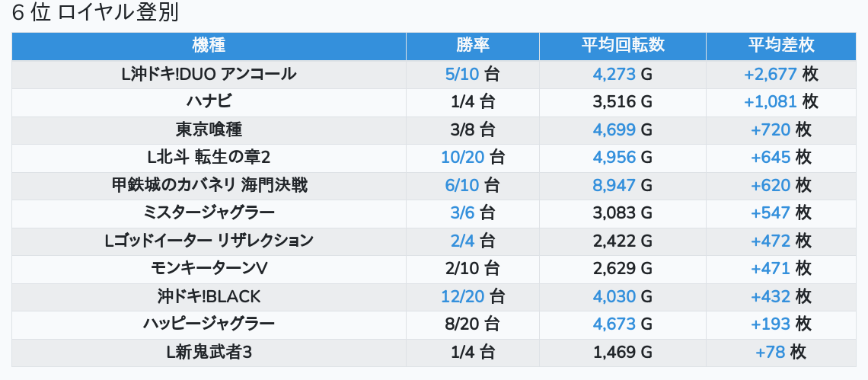Click the モンキーターンV machine name
Viewport: 868px width, 380px height.
[x=209, y=268]
